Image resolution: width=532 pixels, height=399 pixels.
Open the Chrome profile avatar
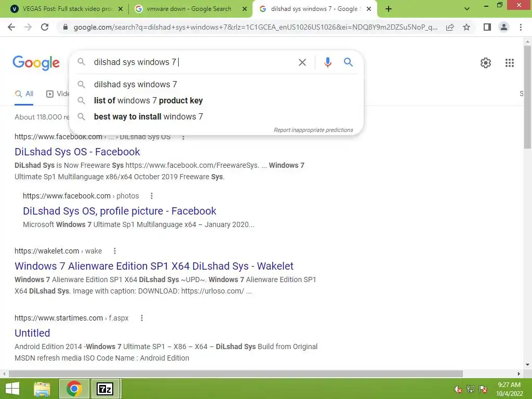click(504, 27)
